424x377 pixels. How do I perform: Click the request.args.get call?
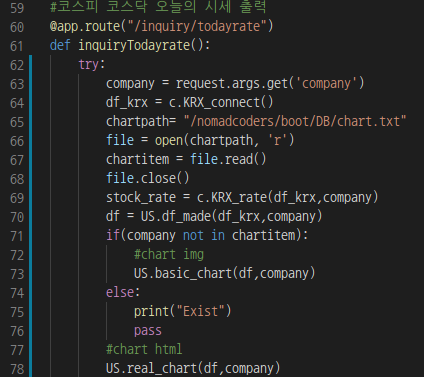click(x=232, y=83)
